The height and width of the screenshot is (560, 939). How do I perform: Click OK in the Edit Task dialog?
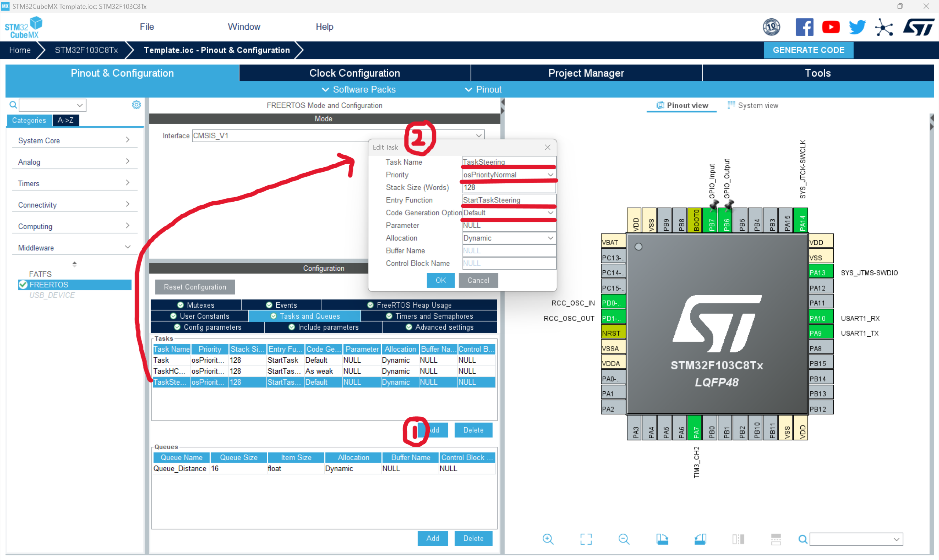pos(440,281)
